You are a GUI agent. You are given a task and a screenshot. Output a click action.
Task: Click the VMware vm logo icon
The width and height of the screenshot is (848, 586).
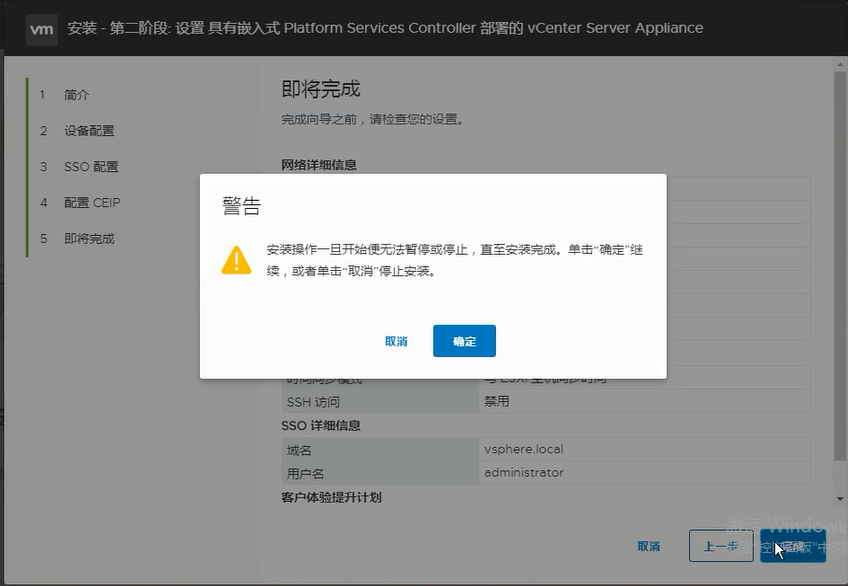(42, 29)
